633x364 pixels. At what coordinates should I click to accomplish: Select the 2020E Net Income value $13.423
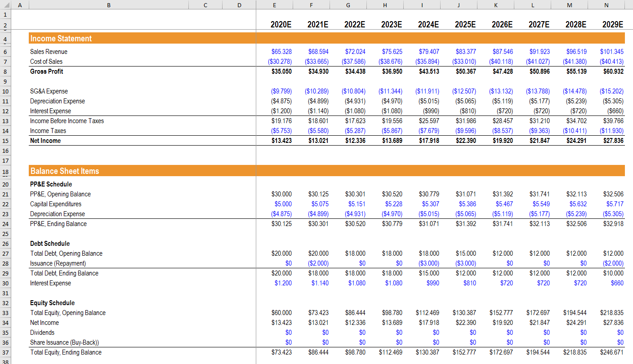[x=281, y=140]
